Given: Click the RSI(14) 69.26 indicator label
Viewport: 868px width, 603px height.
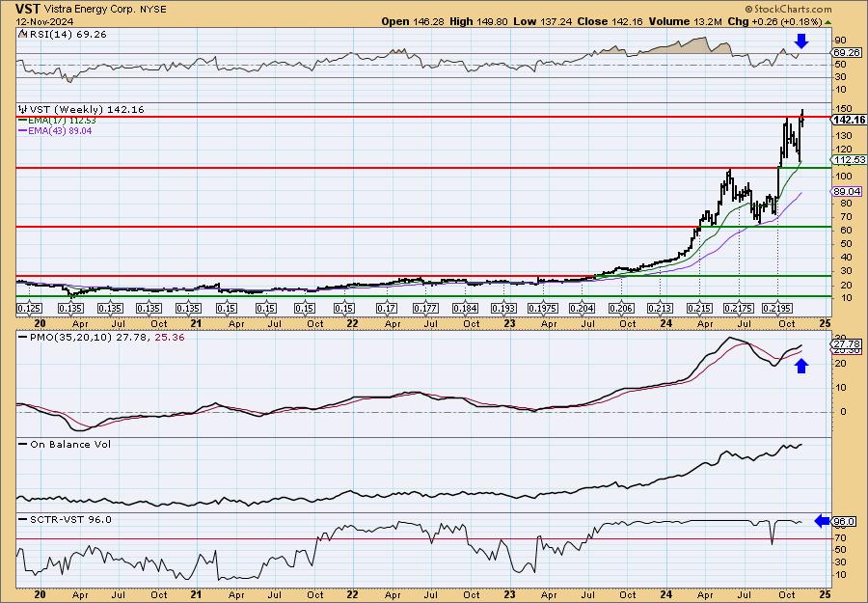Looking at the screenshot, I should [x=67, y=34].
